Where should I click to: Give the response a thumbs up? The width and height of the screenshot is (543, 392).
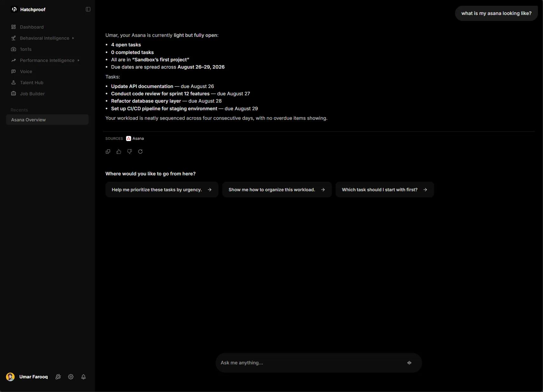coord(119,152)
